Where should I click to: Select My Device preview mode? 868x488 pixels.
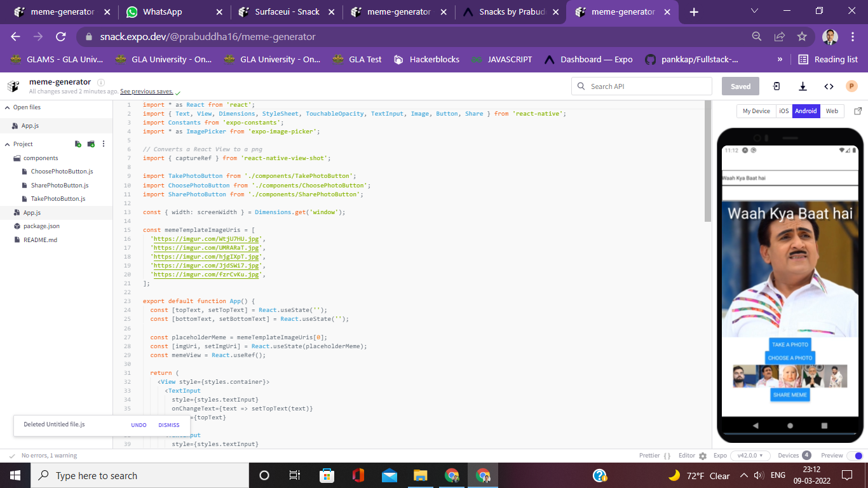click(x=756, y=111)
